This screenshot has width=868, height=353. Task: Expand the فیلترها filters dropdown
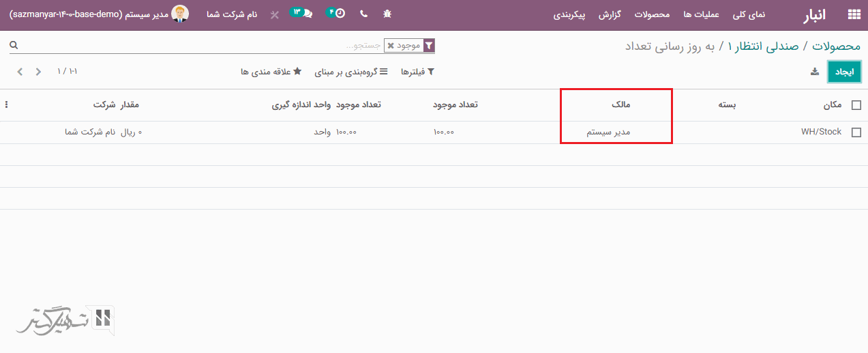click(417, 72)
